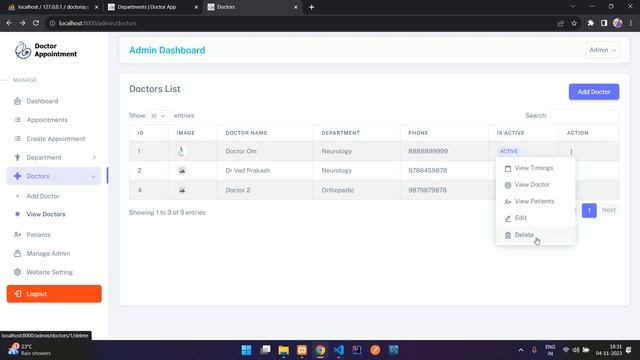
Task: Click the Add Doctor button
Action: click(x=594, y=92)
